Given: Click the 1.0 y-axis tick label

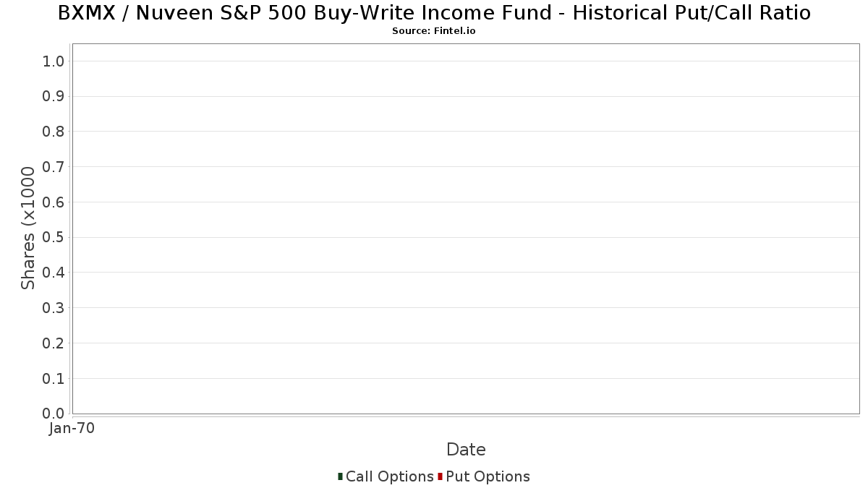Looking at the screenshot, I should click(54, 61).
